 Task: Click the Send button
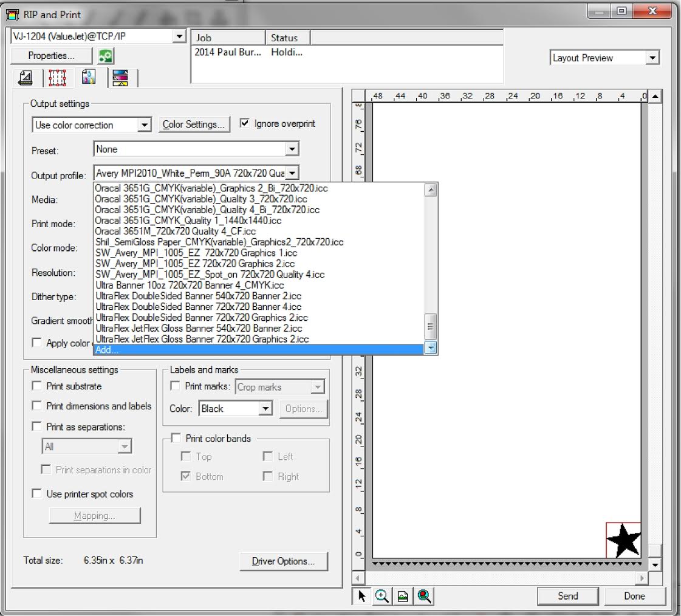point(567,596)
